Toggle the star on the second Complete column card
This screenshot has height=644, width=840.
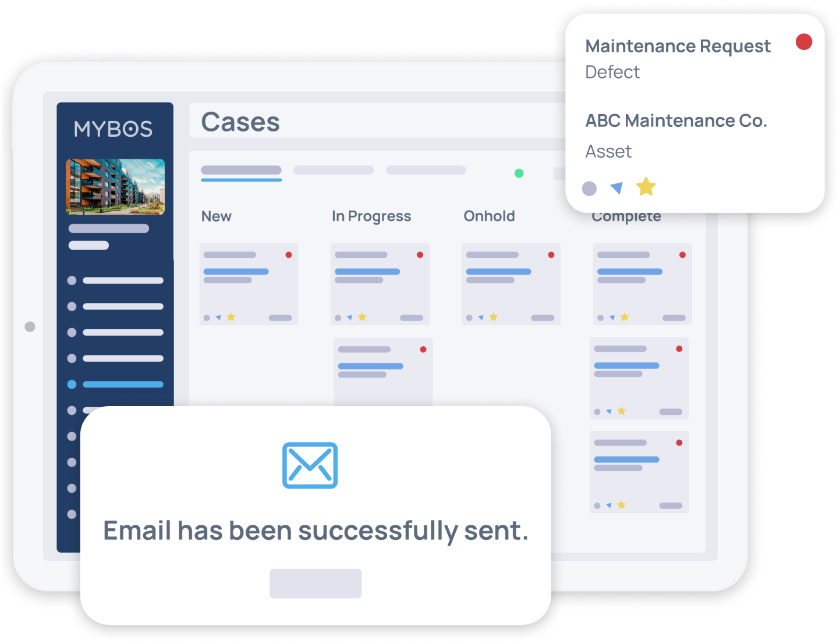click(x=620, y=411)
